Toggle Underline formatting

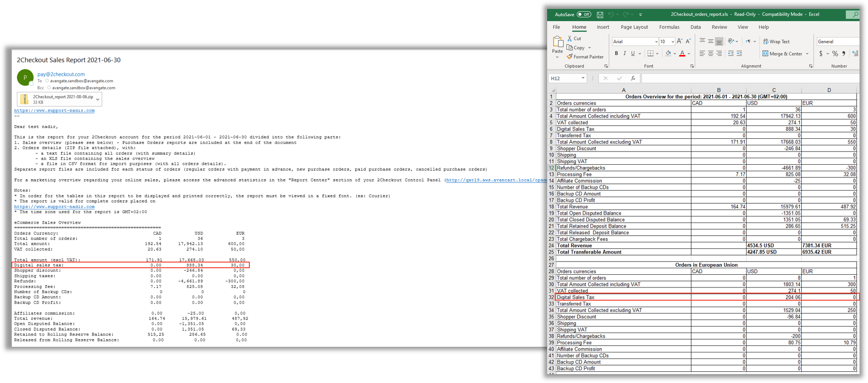[633, 54]
